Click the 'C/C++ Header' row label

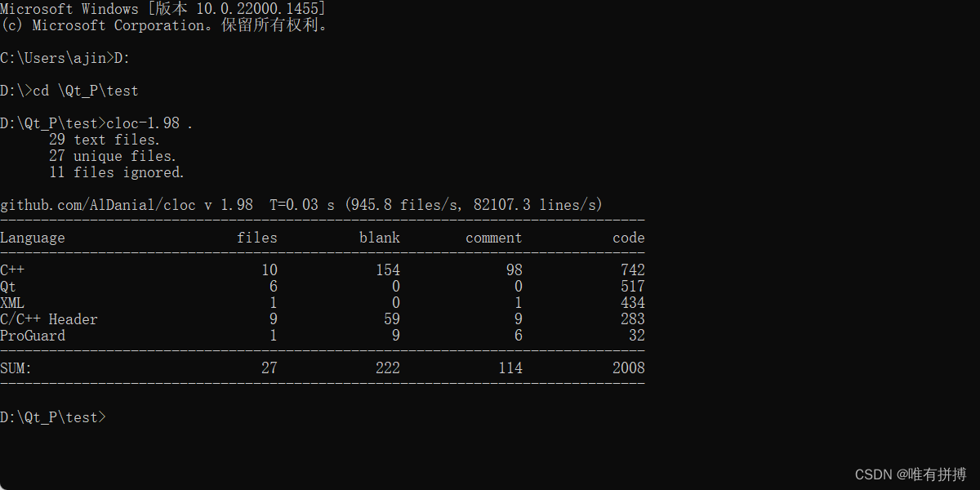point(49,319)
